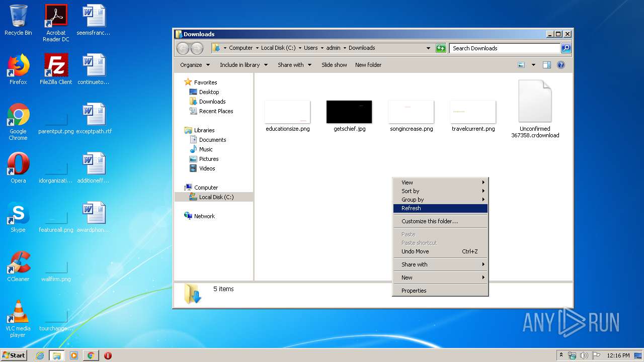Start a Slide show

pos(334,65)
